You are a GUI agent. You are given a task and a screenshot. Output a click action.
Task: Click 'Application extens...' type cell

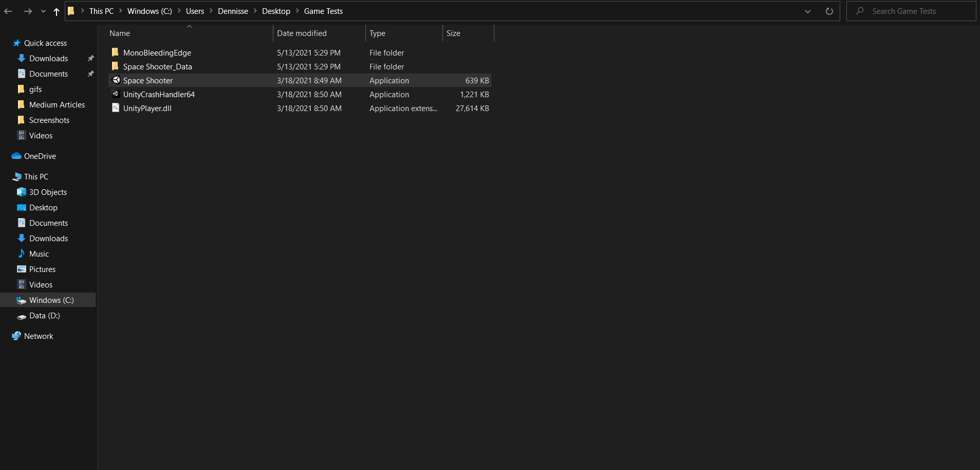pos(403,109)
